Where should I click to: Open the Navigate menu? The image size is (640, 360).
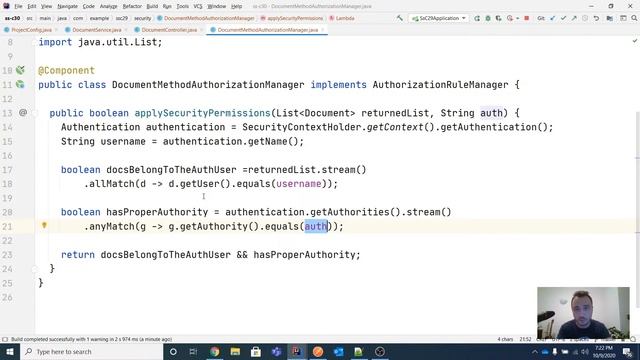point(67,6)
